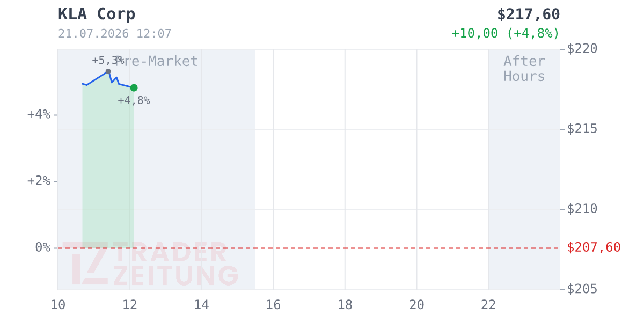
Task: Click the $215 price axis label
Action: pos(582,129)
